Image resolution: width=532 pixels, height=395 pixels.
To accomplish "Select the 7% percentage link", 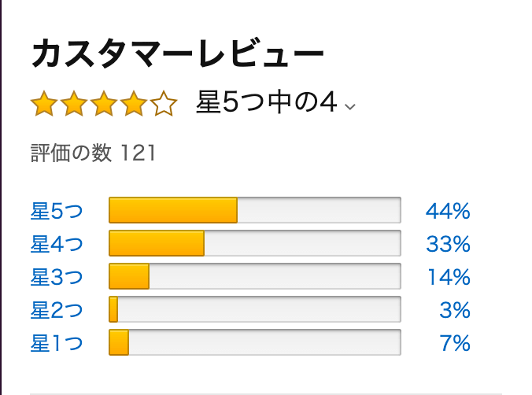I will 455,343.
